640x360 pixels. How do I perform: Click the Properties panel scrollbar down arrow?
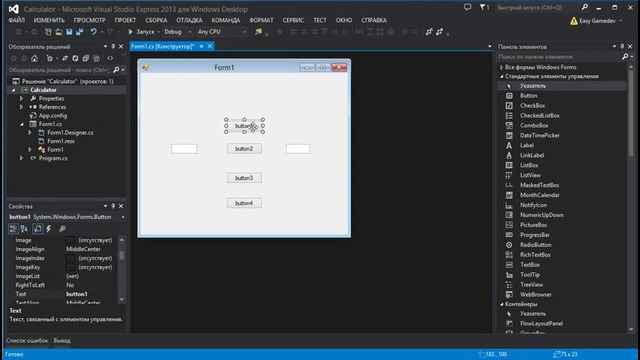click(x=122, y=300)
